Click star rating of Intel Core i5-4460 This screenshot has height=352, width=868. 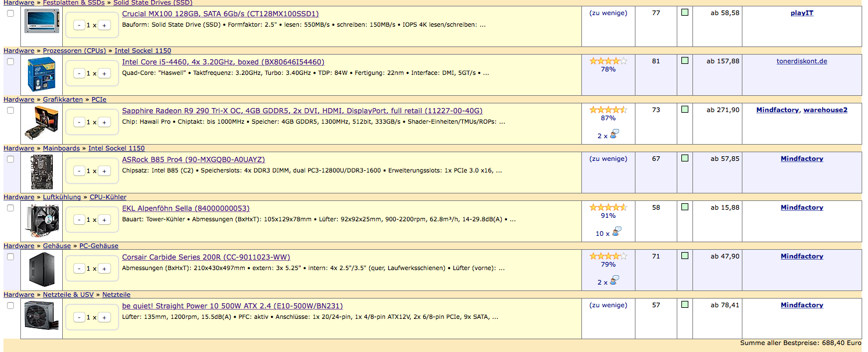[x=608, y=60]
